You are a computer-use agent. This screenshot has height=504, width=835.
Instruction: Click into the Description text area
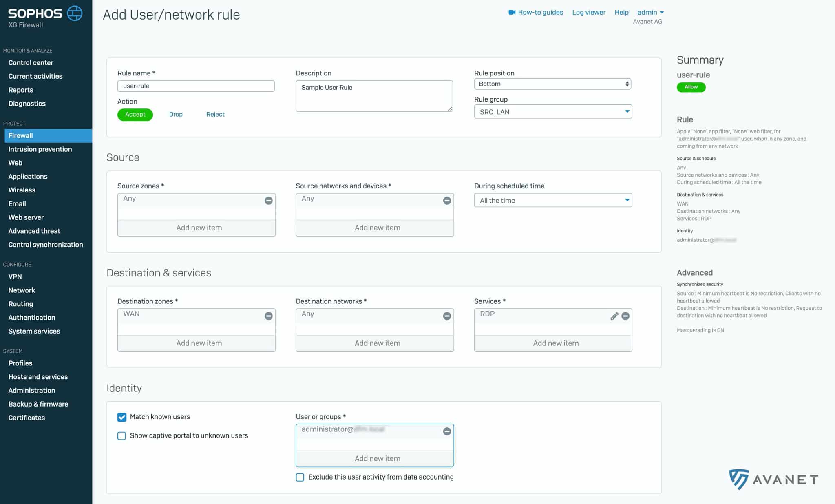pyautogui.click(x=374, y=96)
